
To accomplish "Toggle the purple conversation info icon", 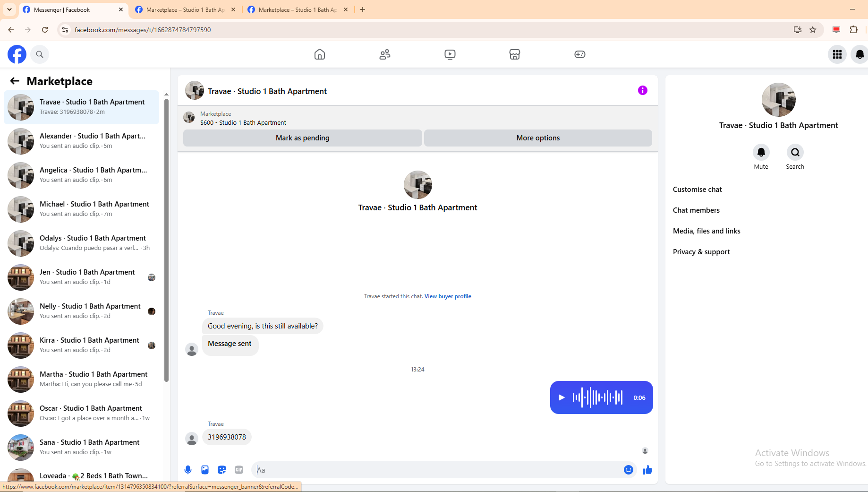I will (x=643, y=90).
